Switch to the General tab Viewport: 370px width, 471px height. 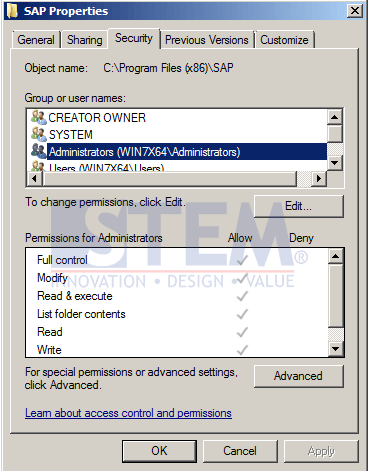(x=36, y=40)
